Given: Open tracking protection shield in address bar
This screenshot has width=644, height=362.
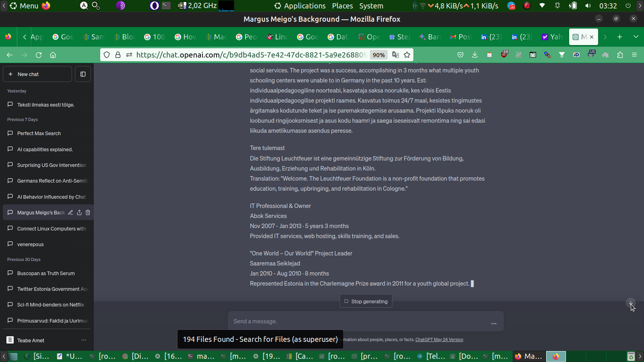Looking at the screenshot, I should coord(107,55).
